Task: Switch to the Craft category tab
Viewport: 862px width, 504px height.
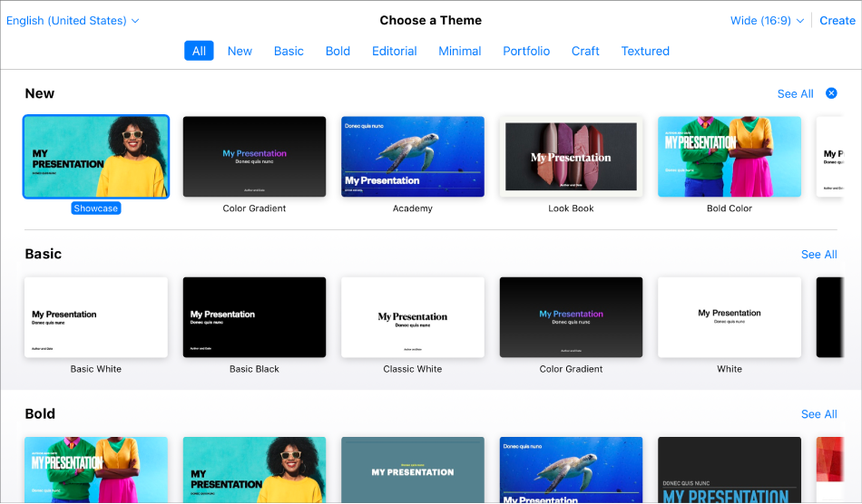Action: [x=585, y=51]
